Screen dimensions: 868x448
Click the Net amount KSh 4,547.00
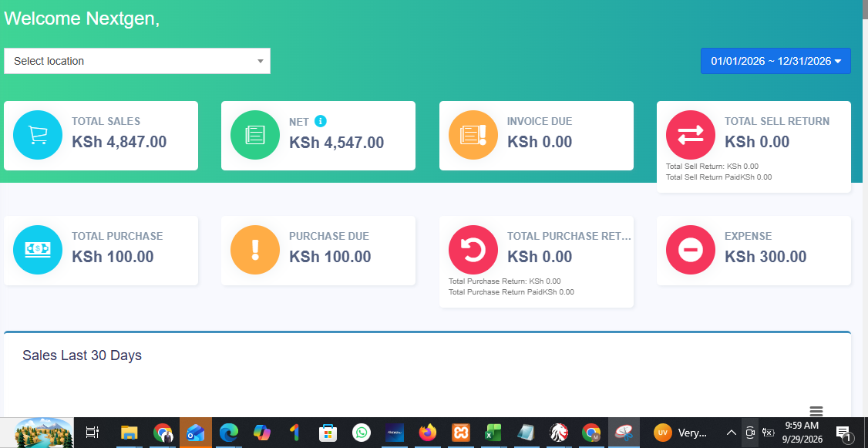(337, 143)
